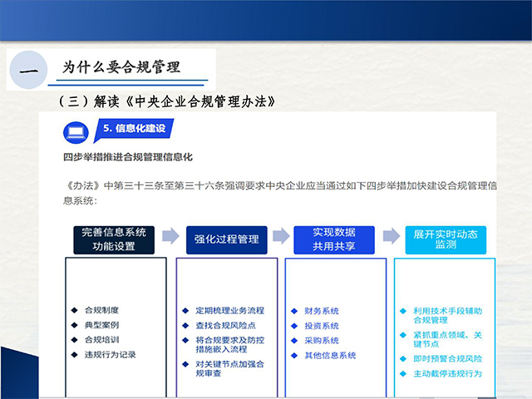Click the bullet 对关键节点加强合规审查
The image size is (532, 399).
[229, 368]
